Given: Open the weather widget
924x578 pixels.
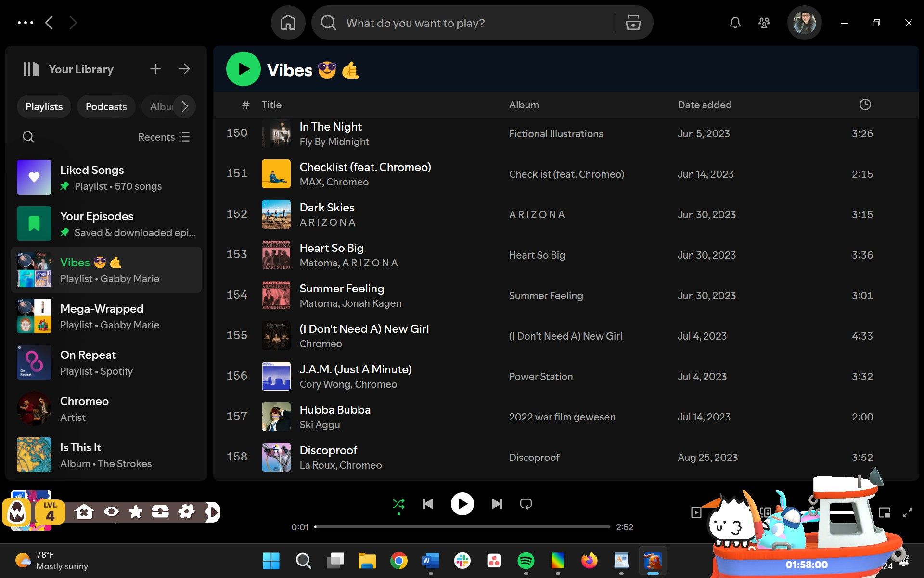Looking at the screenshot, I should pos(52,561).
